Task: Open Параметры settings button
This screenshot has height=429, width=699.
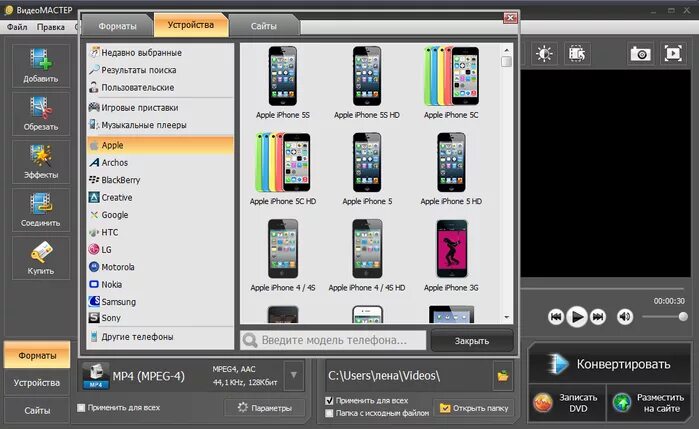Action: pyautogui.click(x=265, y=408)
